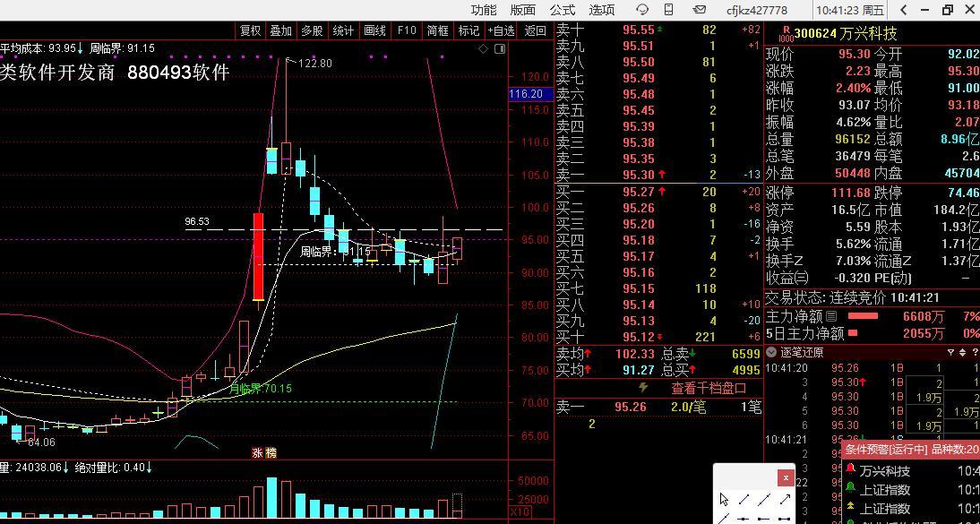Click the 跌停 74.46 limit-down value

pos(962,193)
